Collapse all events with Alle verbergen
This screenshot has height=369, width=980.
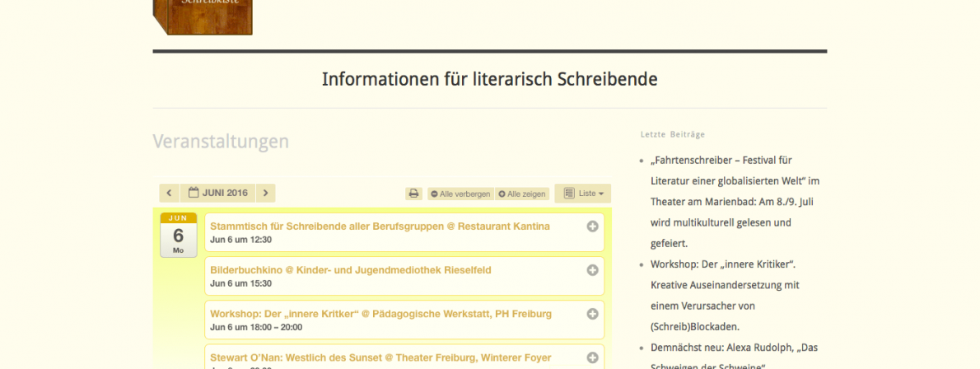[x=460, y=194]
